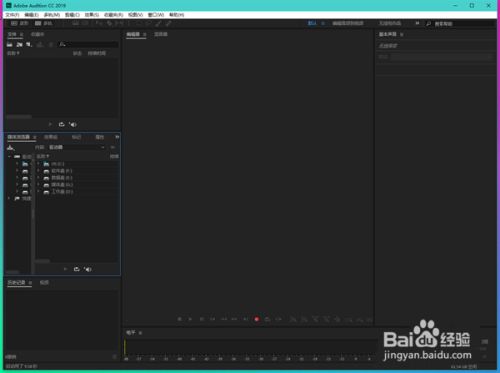
Task: Click the Stop button in transport controls
Action: tap(180, 319)
